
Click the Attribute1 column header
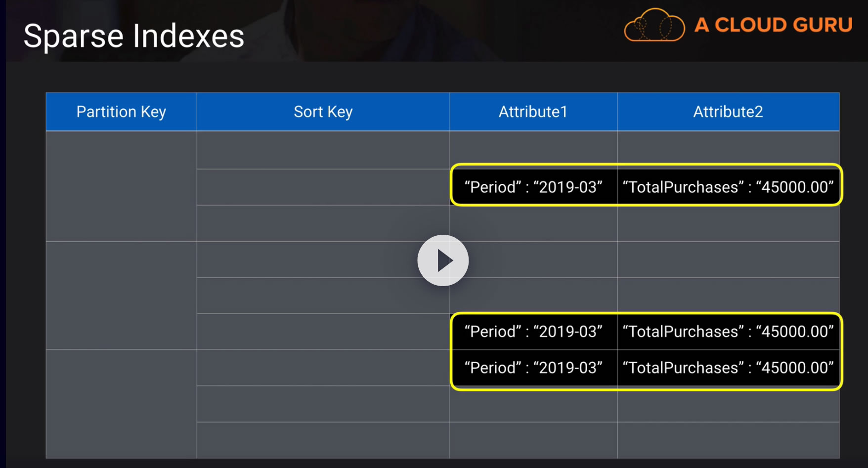tap(533, 112)
